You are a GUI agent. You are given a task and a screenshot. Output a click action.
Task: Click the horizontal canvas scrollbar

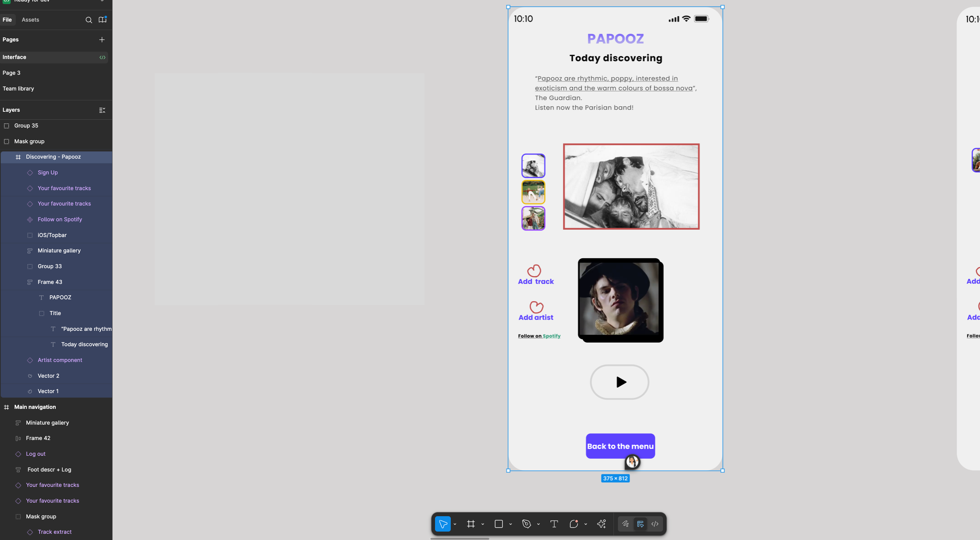460,539
